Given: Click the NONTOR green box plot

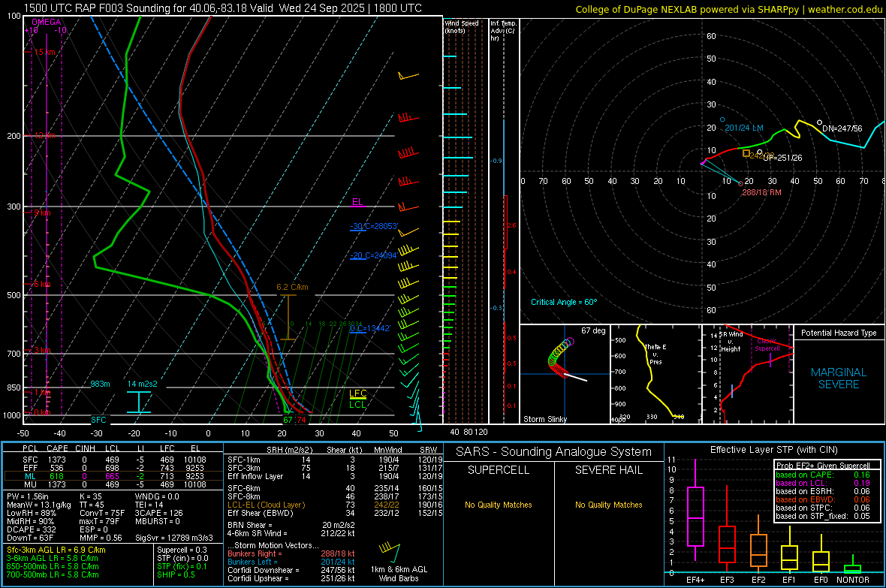Looking at the screenshot, I should (x=853, y=568).
